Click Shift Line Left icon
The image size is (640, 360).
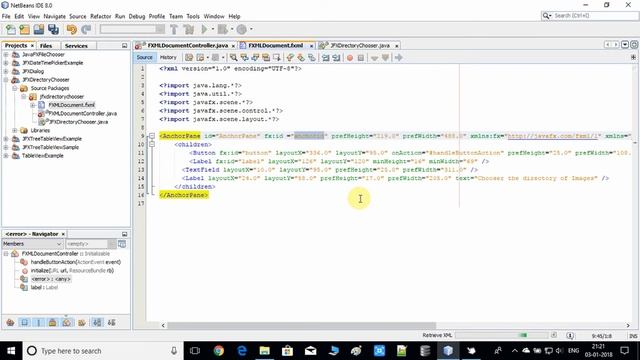click(325, 58)
